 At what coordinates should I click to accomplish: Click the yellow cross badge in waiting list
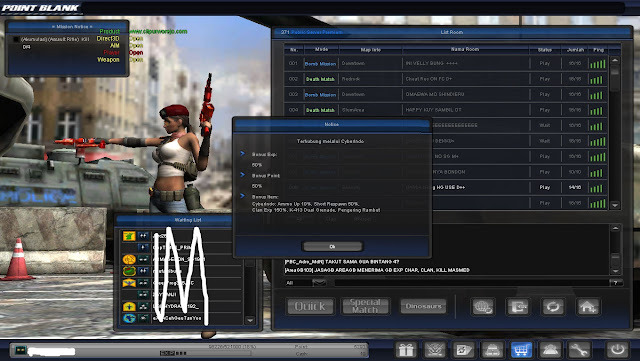click(x=129, y=306)
